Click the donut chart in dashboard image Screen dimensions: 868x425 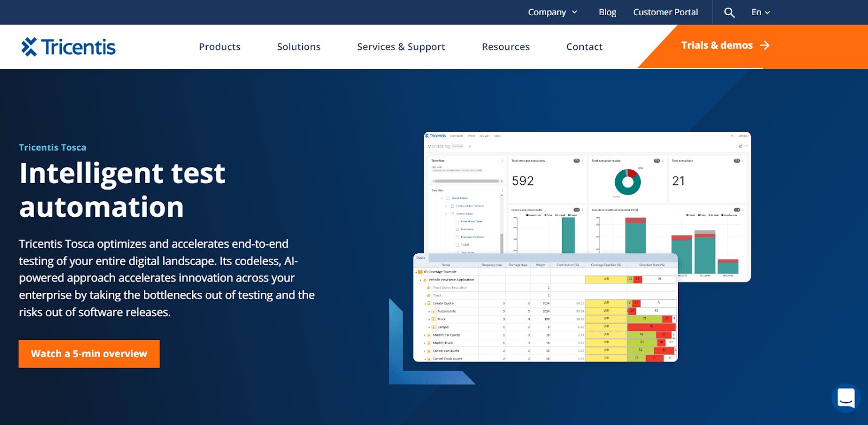628,182
